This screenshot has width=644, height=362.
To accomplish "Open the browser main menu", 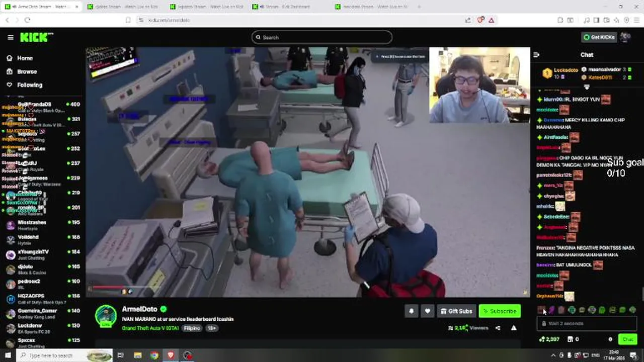I will tap(636, 20).
